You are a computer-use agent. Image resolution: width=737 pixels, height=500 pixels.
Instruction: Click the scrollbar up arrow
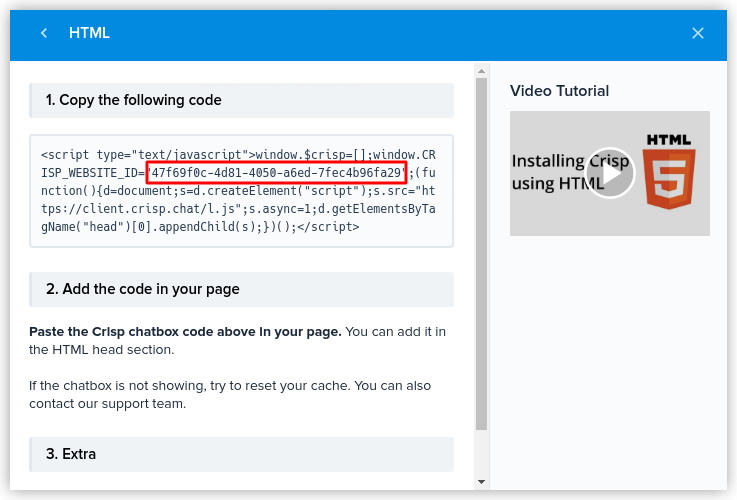481,71
